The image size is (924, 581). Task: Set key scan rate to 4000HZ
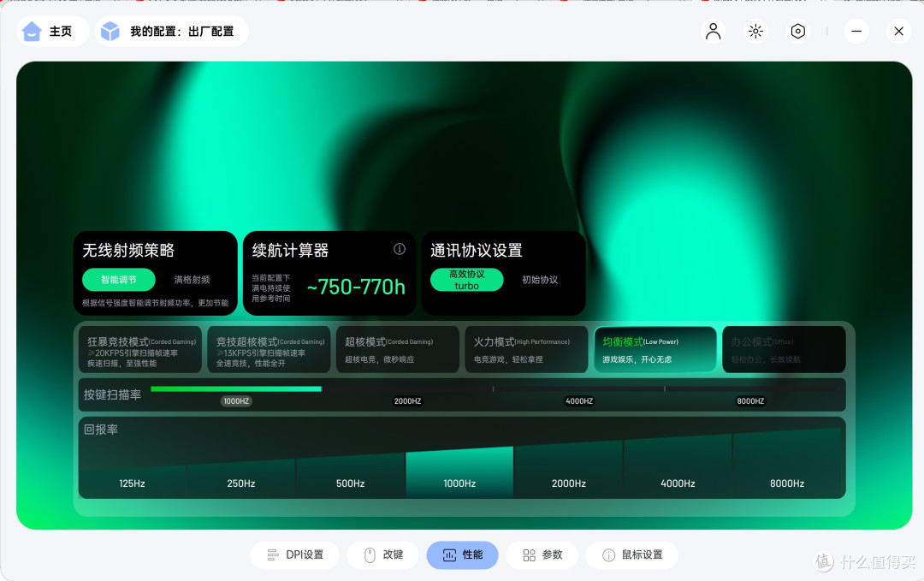click(579, 401)
